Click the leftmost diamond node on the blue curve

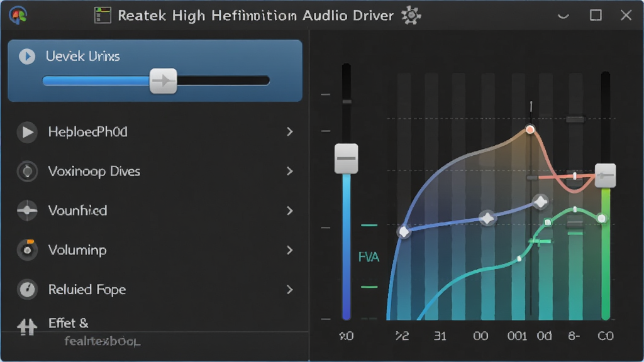pyautogui.click(x=404, y=232)
